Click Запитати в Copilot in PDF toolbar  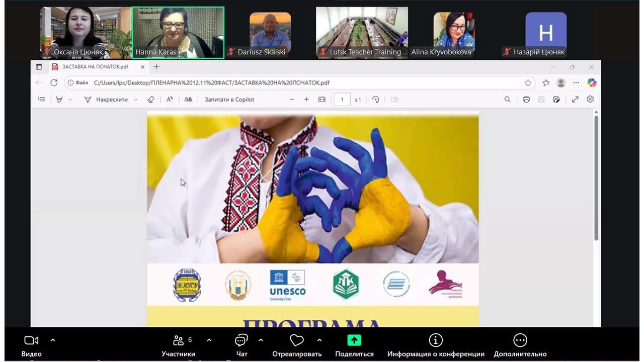[229, 100]
